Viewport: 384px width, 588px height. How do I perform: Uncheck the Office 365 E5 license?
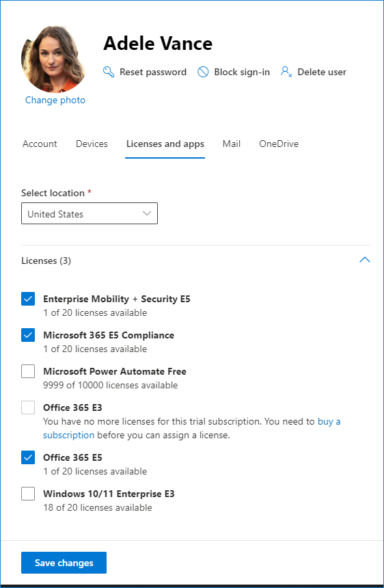tap(28, 457)
